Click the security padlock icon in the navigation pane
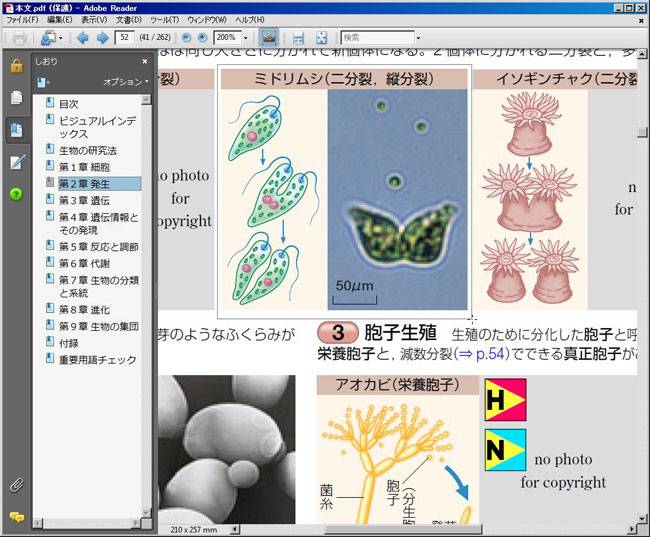This screenshot has width=650, height=537. (x=16, y=65)
